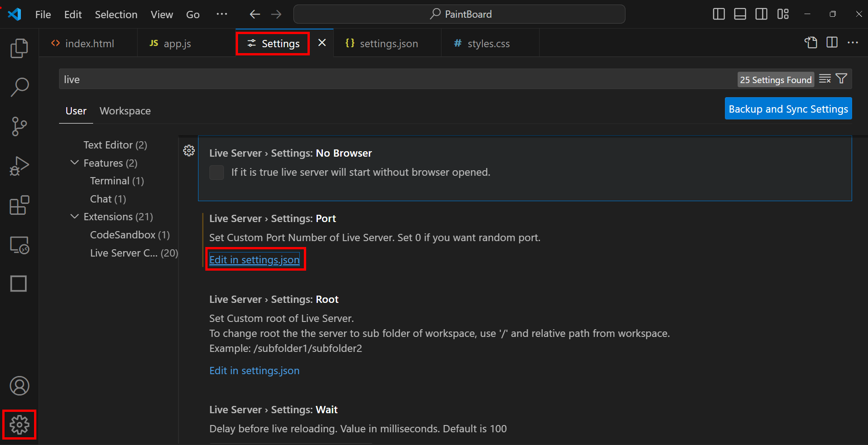
Task: Select the User settings scope tab
Action: click(76, 111)
